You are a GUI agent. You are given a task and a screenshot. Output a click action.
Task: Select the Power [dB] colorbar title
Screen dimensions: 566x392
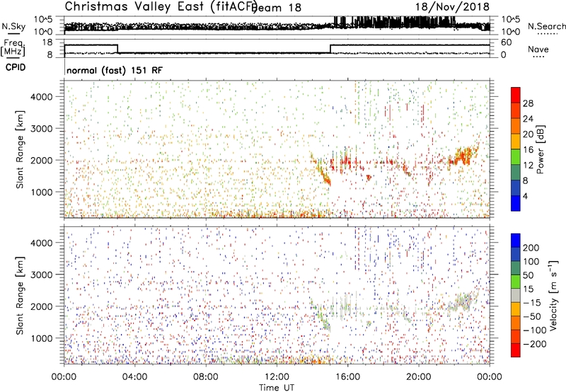click(541, 149)
